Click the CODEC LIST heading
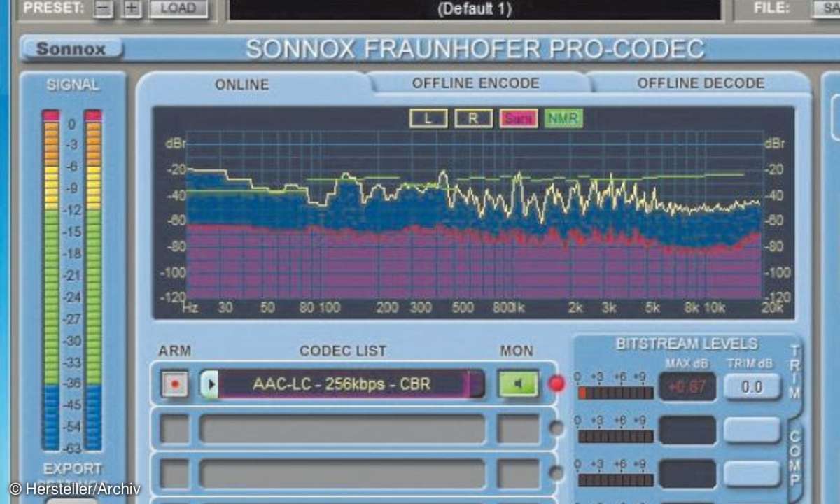 click(x=342, y=351)
